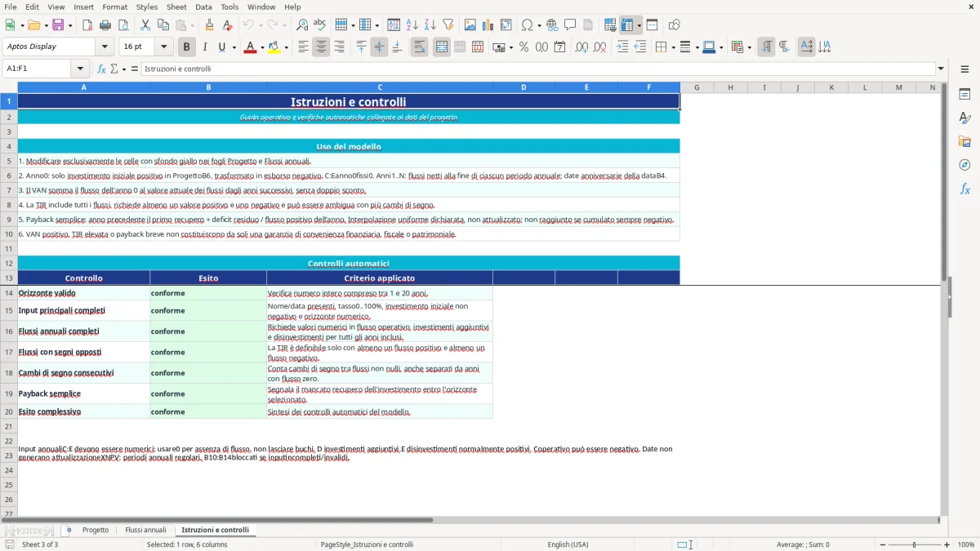The width and height of the screenshot is (980, 551).
Task: Toggle Bold formatting
Action: tap(186, 47)
